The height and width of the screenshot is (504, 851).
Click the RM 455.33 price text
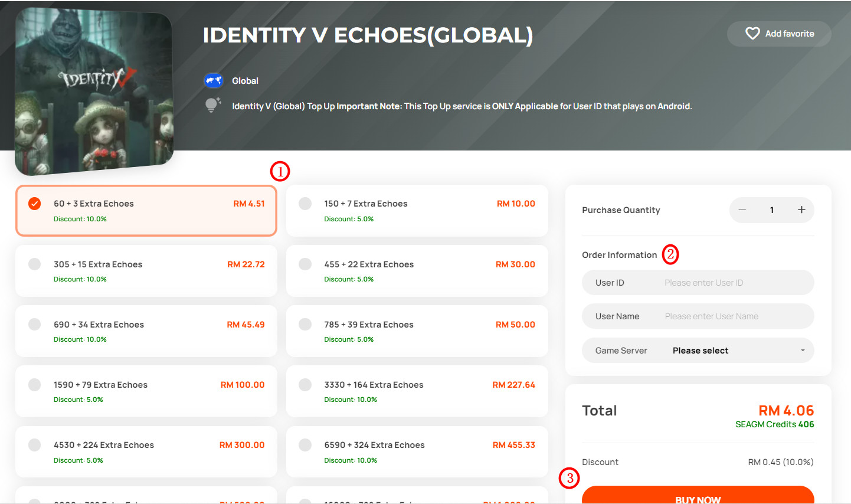coord(514,445)
